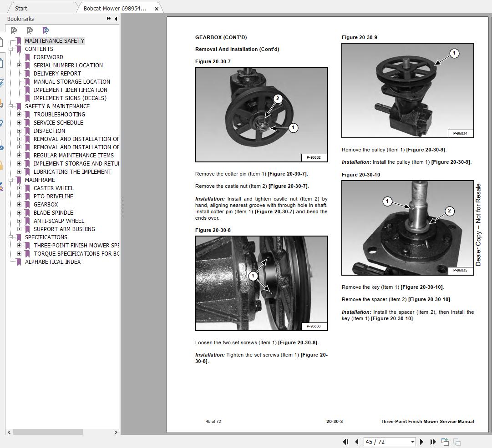
Task: Open the THREE-POINT FINISH MOWER SPE bookmark
Action: pyautogui.click(x=76, y=246)
